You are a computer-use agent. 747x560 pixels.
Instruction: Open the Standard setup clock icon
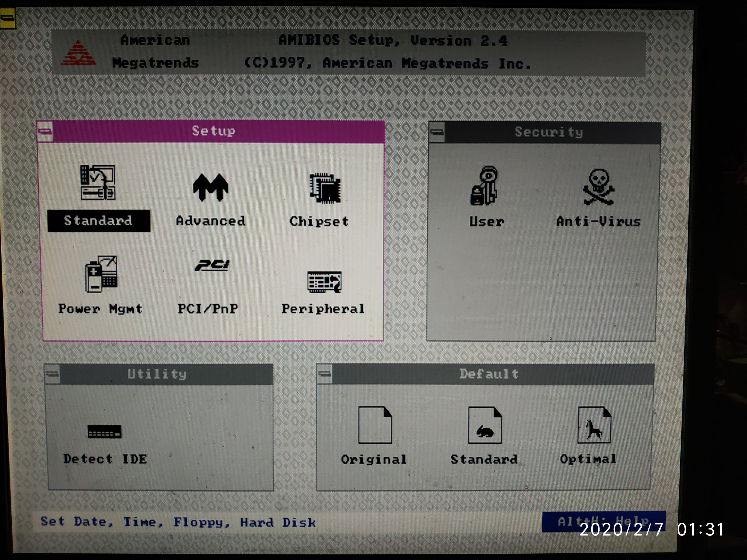(98, 183)
